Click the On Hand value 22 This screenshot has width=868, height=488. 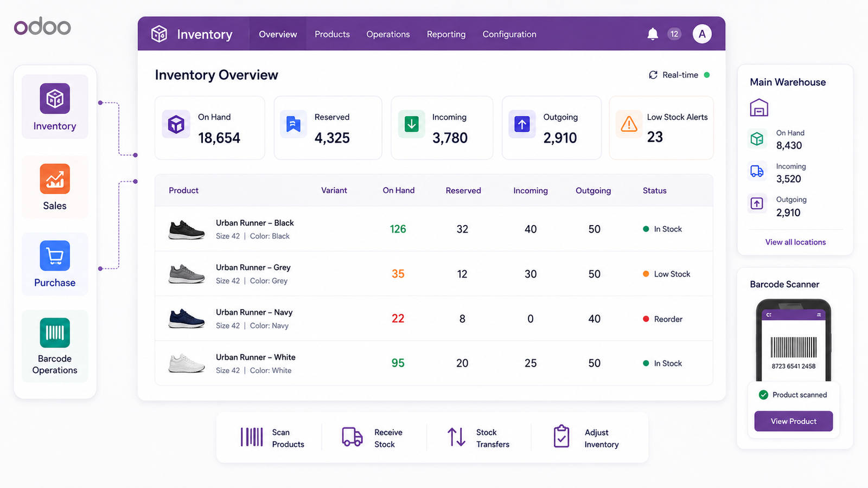tap(398, 318)
